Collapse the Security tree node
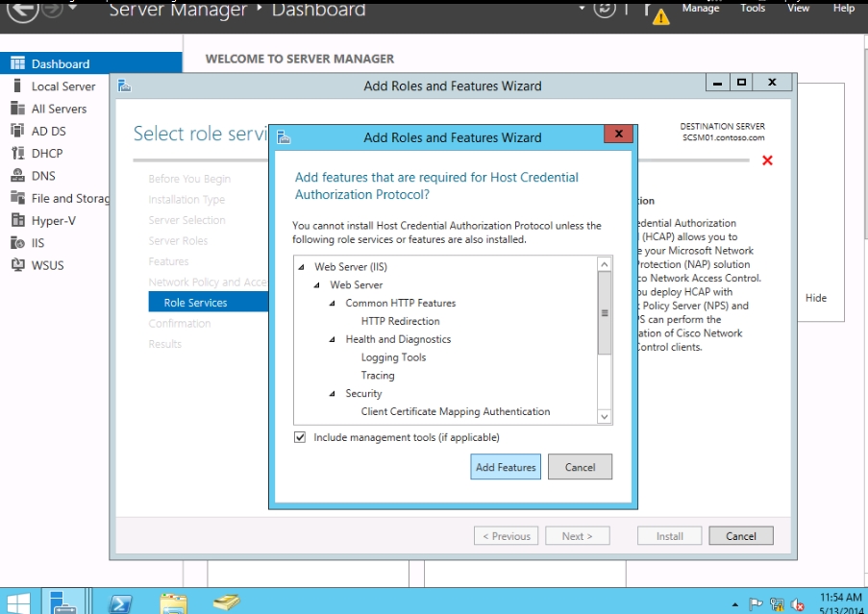The height and width of the screenshot is (614, 868). (333, 394)
